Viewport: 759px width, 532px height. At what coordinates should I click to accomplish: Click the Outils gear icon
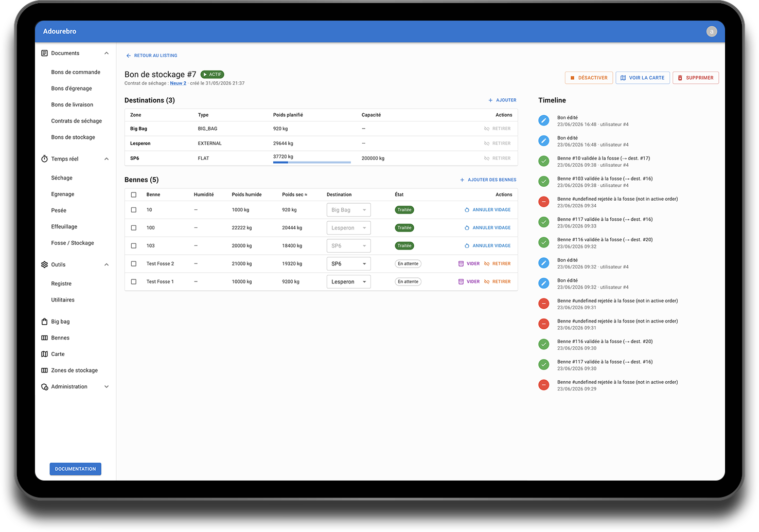44,264
